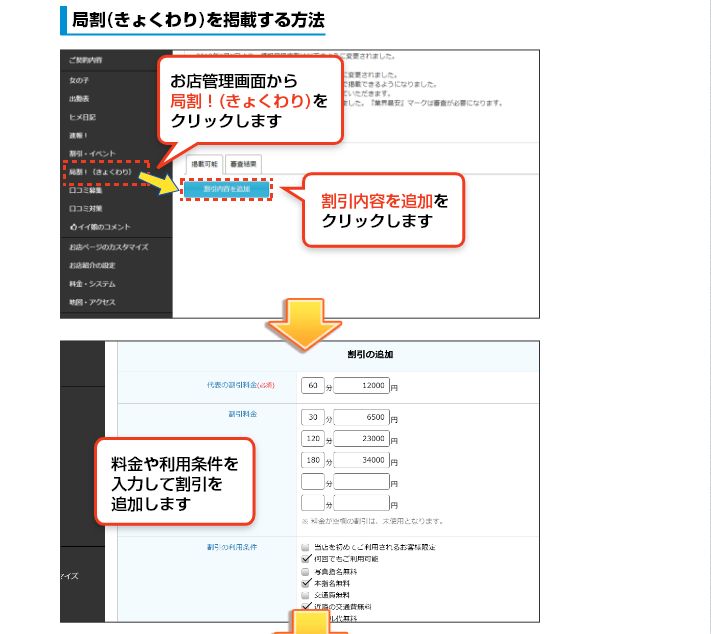Viewport: 711px width, 634px height.
Task: Click the minutes field showing 30
Action: point(313,417)
